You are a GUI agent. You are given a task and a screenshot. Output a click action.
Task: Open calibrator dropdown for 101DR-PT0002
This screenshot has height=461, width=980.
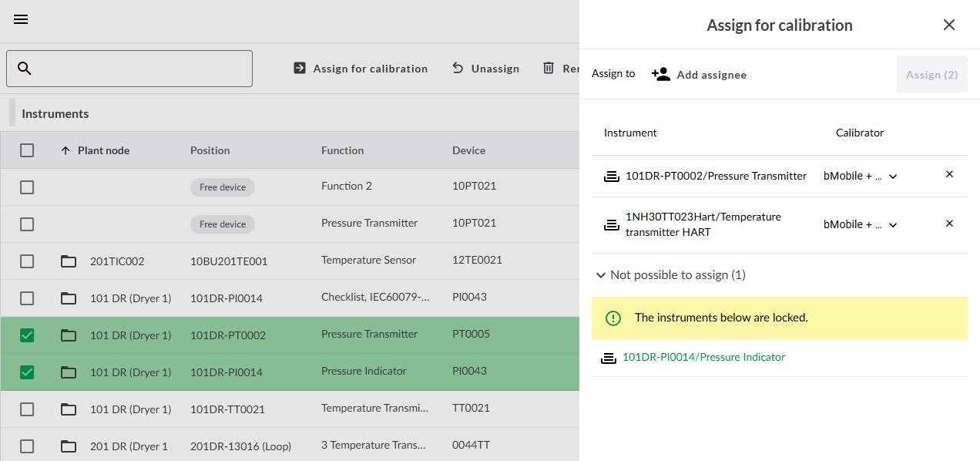860,177
